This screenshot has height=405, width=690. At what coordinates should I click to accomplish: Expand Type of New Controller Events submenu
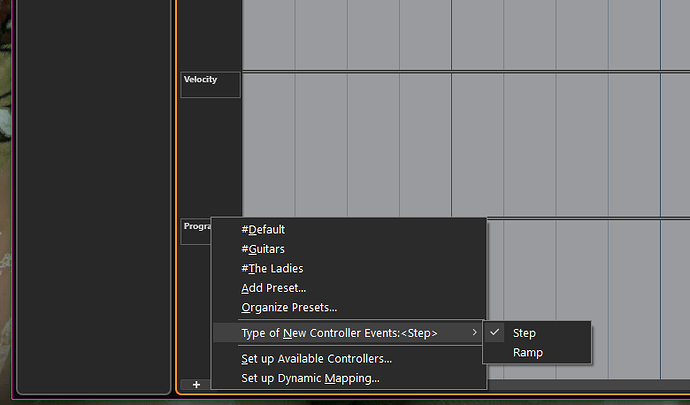pos(339,332)
